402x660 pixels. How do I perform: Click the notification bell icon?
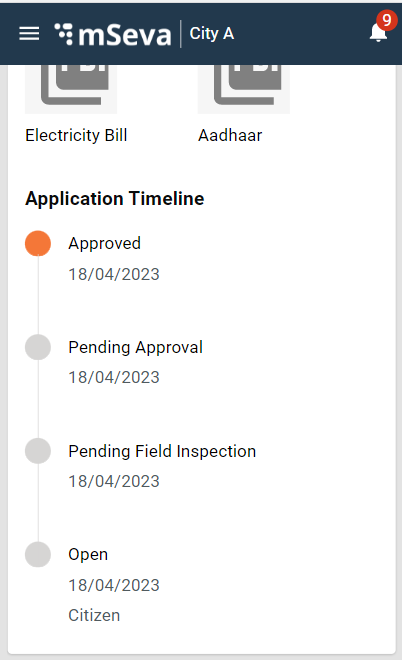(x=378, y=33)
